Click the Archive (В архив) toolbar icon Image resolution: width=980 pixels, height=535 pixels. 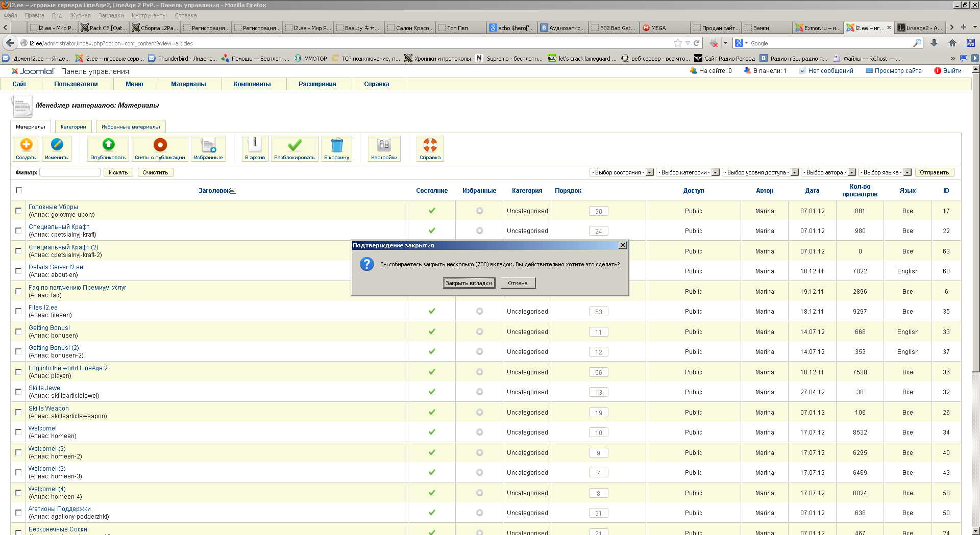[255, 148]
